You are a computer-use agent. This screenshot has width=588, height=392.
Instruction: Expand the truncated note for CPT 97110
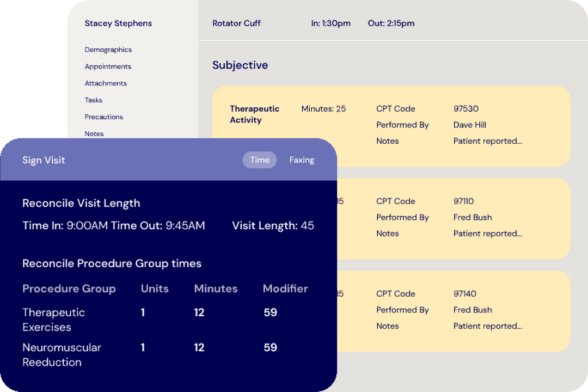click(x=479, y=234)
